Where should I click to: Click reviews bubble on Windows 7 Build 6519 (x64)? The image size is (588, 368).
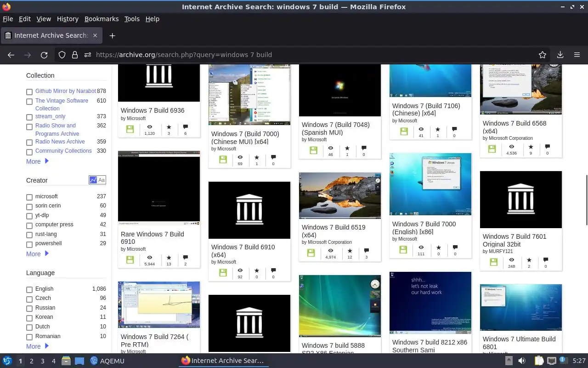click(x=367, y=251)
